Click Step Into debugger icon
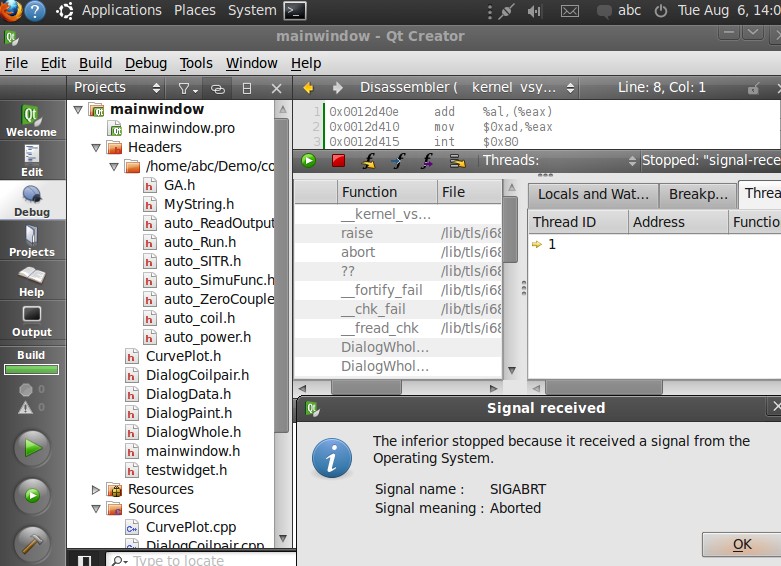The width and height of the screenshot is (781, 566). 398,160
